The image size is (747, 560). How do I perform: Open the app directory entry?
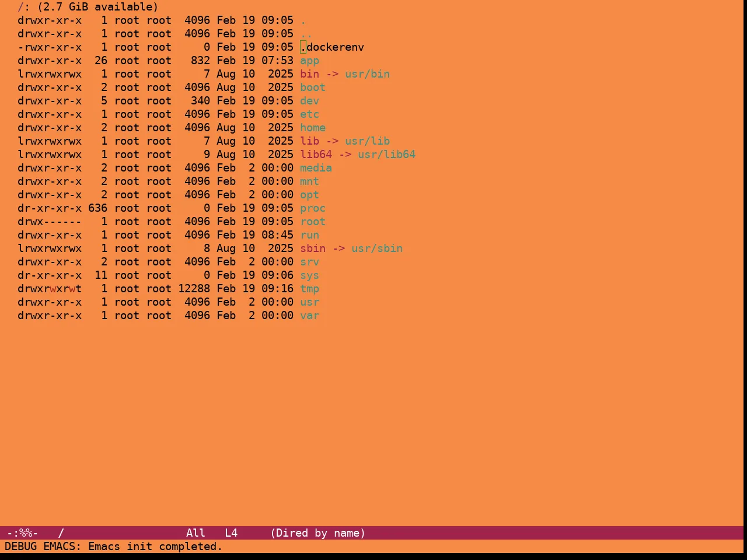[x=309, y=61]
